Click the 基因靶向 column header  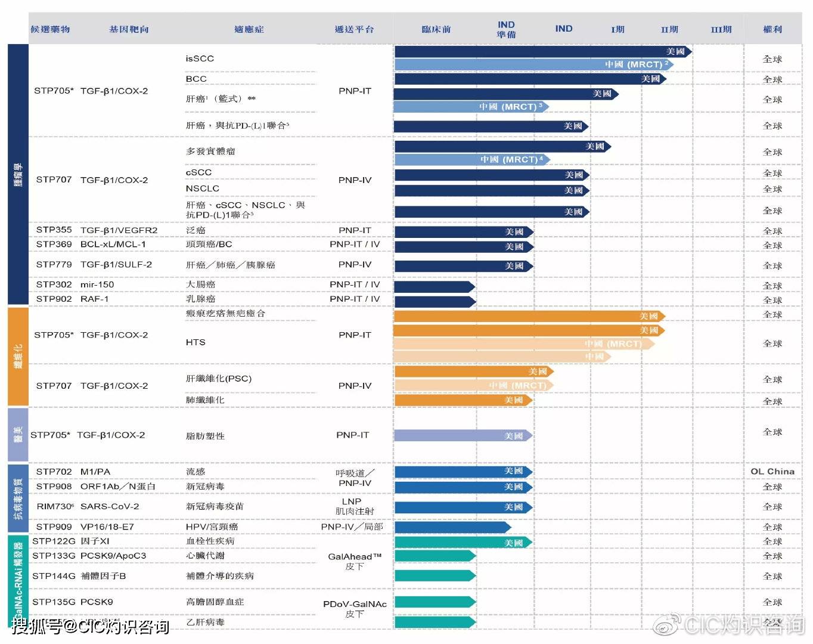click(129, 29)
